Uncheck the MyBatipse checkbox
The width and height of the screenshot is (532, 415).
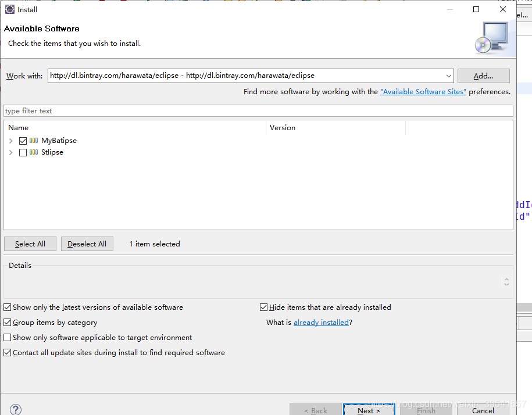click(x=23, y=141)
